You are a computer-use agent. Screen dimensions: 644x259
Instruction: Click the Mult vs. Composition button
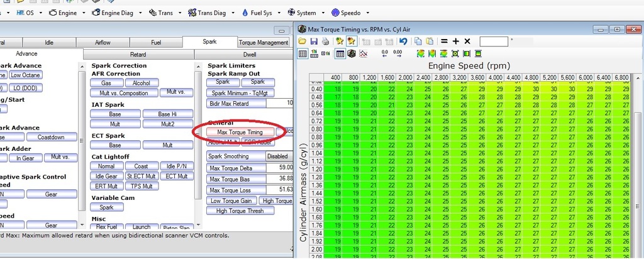click(x=124, y=93)
